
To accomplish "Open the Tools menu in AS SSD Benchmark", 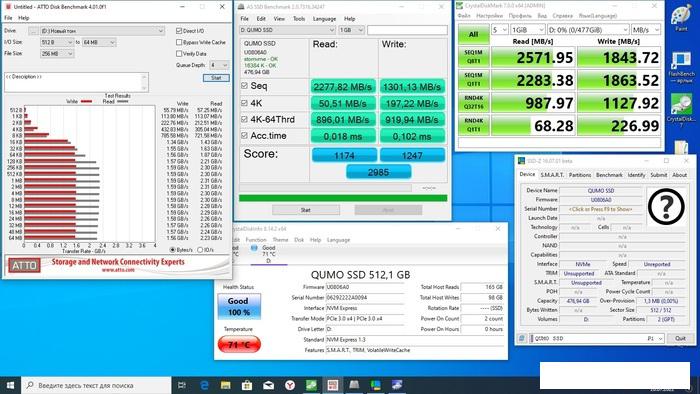I will pyautogui.click(x=299, y=19).
